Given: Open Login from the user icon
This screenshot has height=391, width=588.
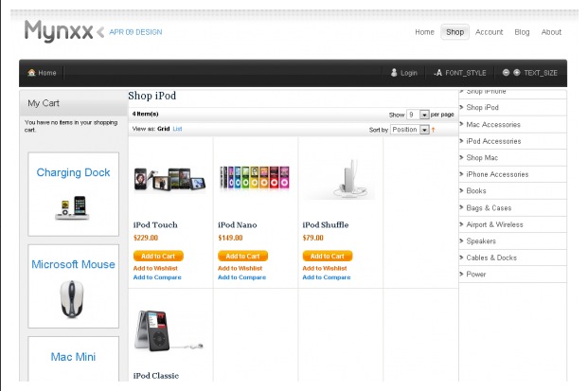Looking at the screenshot, I should tap(403, 73).
